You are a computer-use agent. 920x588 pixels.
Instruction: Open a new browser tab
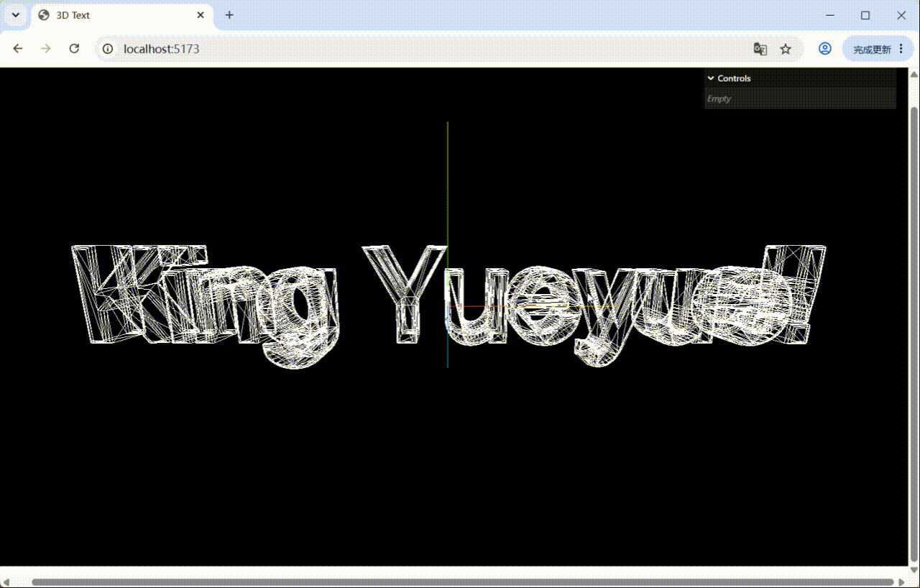[229, 15]
